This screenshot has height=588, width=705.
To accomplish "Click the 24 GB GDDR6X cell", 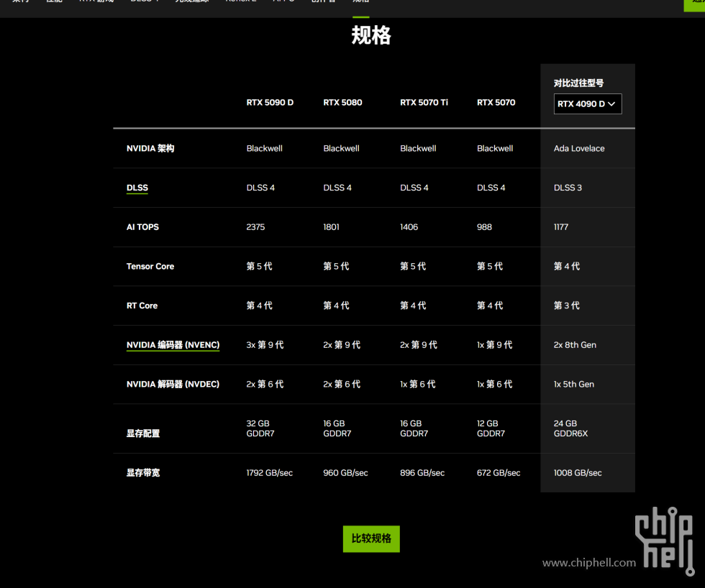I will (571, 428).
